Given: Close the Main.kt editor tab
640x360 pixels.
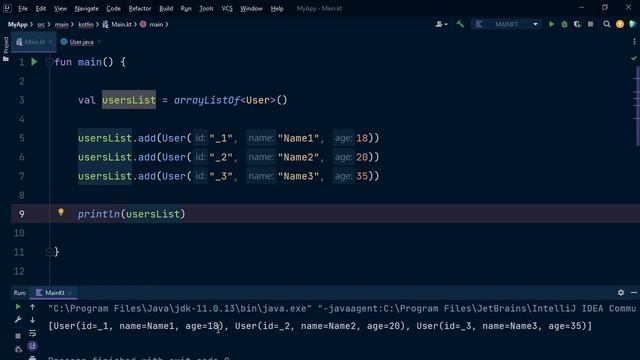Looking at the screenshot, I should point(51,42).
